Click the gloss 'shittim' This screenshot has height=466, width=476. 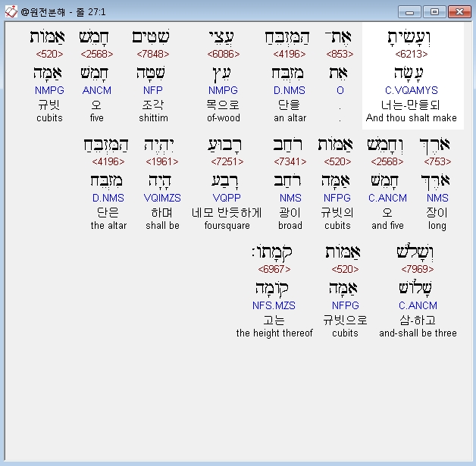click(x=153, y=117)
